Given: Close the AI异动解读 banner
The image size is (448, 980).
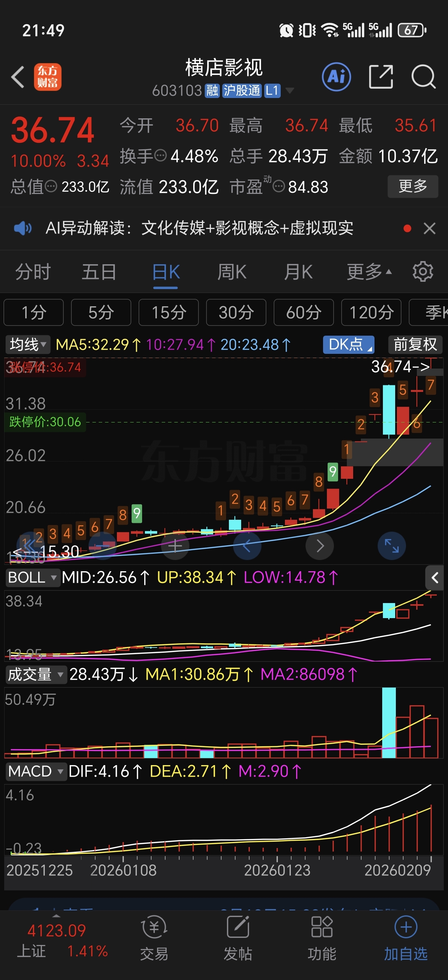Looking at the screenshot, I should pos(430,229).
